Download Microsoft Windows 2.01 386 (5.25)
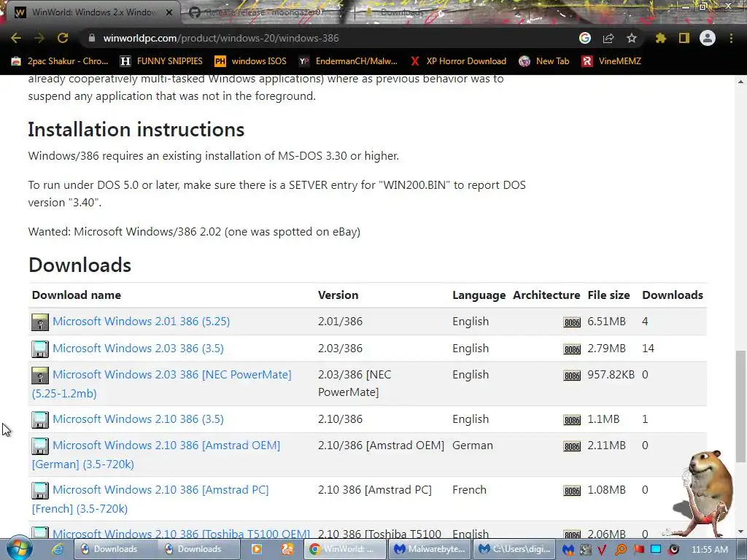The height and width of the screenshot is (560, 747). pos(141,322)
